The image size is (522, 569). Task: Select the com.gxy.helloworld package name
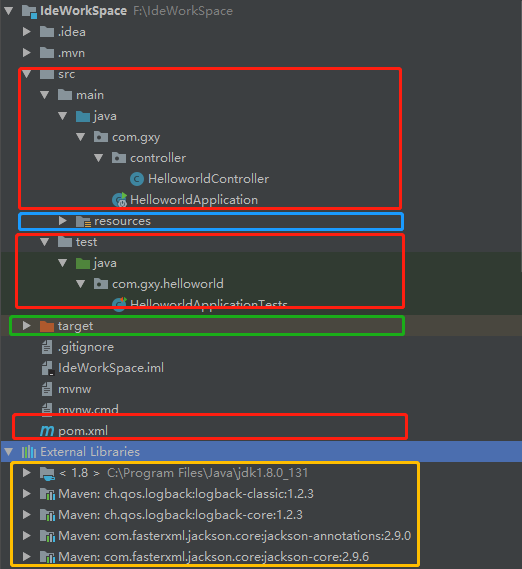[x=168, y=284]
